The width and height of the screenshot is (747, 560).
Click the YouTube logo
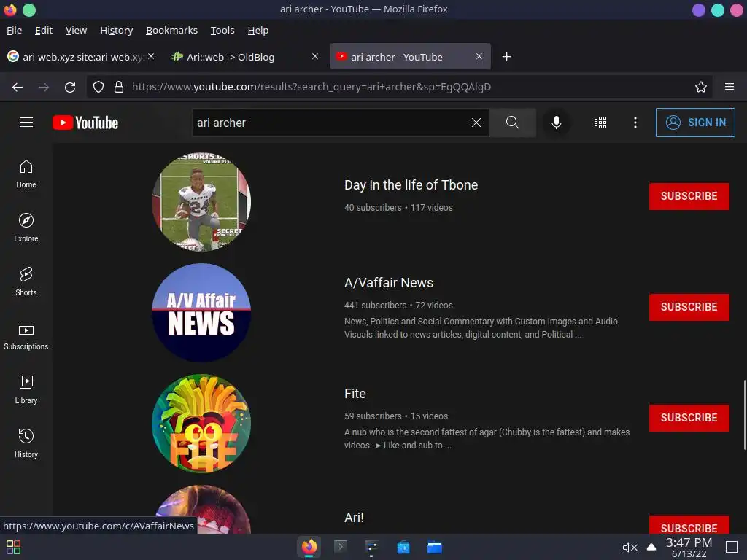tap(85, 122)
